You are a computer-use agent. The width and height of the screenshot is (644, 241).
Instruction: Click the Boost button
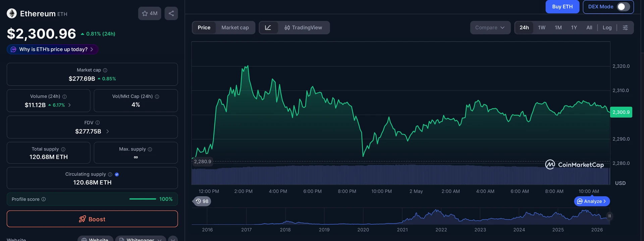coord(92,219)
